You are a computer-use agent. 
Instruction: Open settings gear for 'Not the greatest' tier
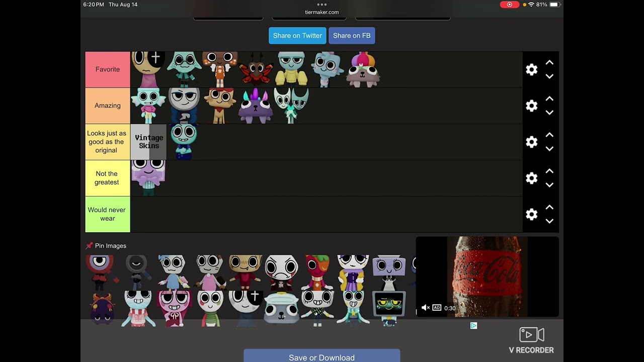pyautogui.click(x=531, y=178)
